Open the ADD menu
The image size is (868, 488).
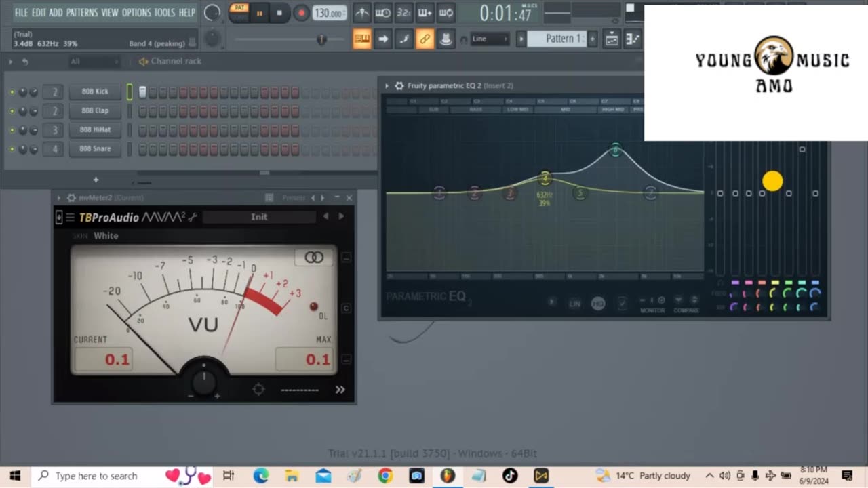pyautogui.click(x=56, y=12)
